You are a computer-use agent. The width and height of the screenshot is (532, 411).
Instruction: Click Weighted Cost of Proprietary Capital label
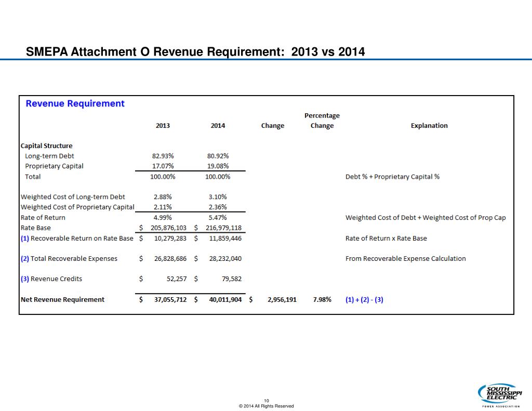coord(77,207)
